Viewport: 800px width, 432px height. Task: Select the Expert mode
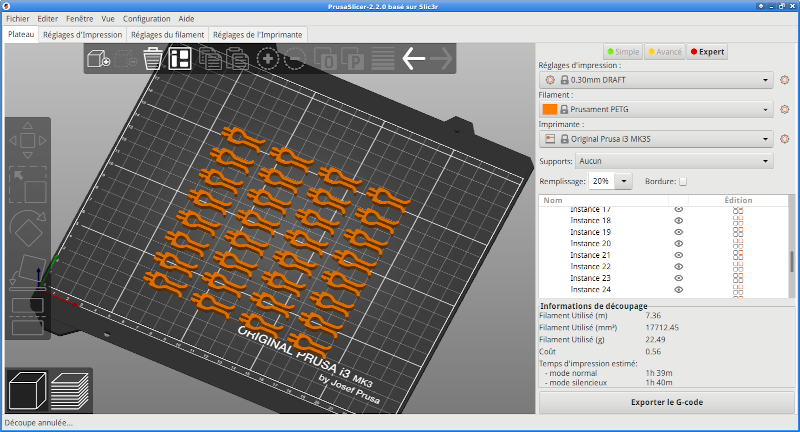click(707, 52)
